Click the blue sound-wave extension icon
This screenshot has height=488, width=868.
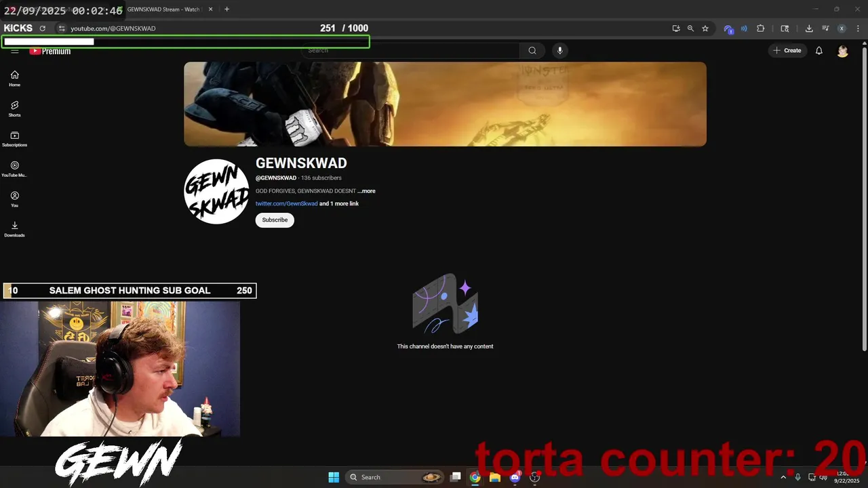[x=744, y=28]
